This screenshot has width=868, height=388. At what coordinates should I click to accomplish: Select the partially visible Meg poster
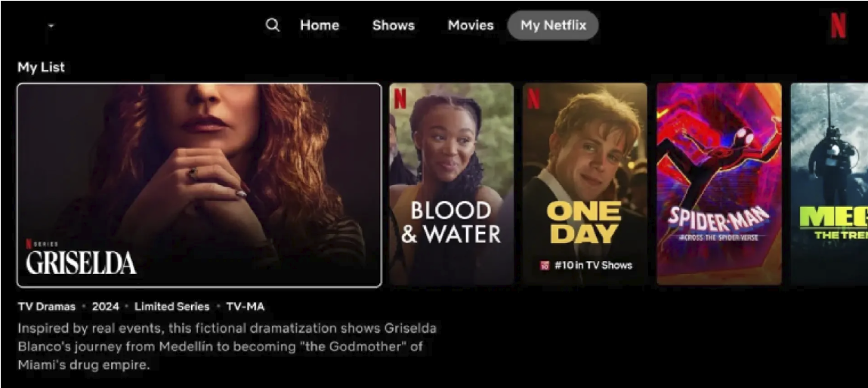coord(829,183)
